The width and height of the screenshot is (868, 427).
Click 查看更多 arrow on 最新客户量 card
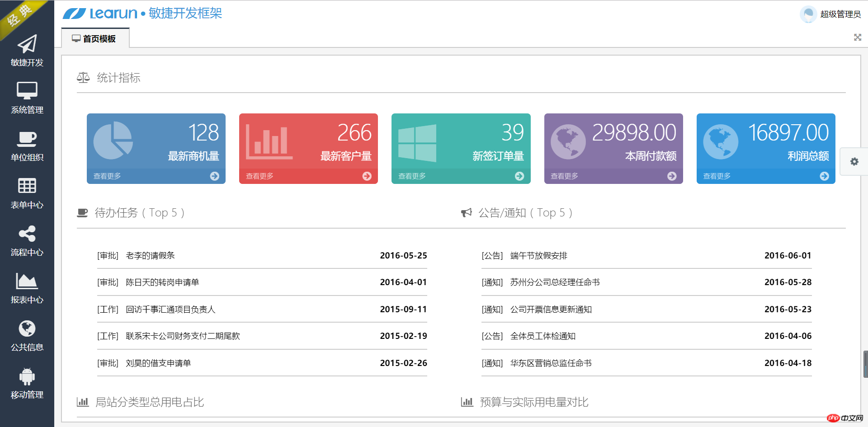[x=367, y=176]
